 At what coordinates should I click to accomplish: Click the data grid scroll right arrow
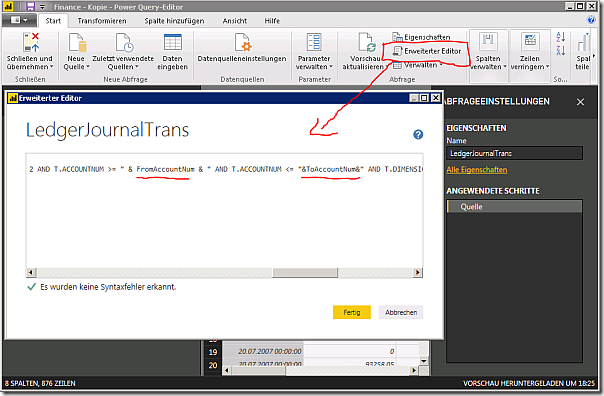point(414,371)
